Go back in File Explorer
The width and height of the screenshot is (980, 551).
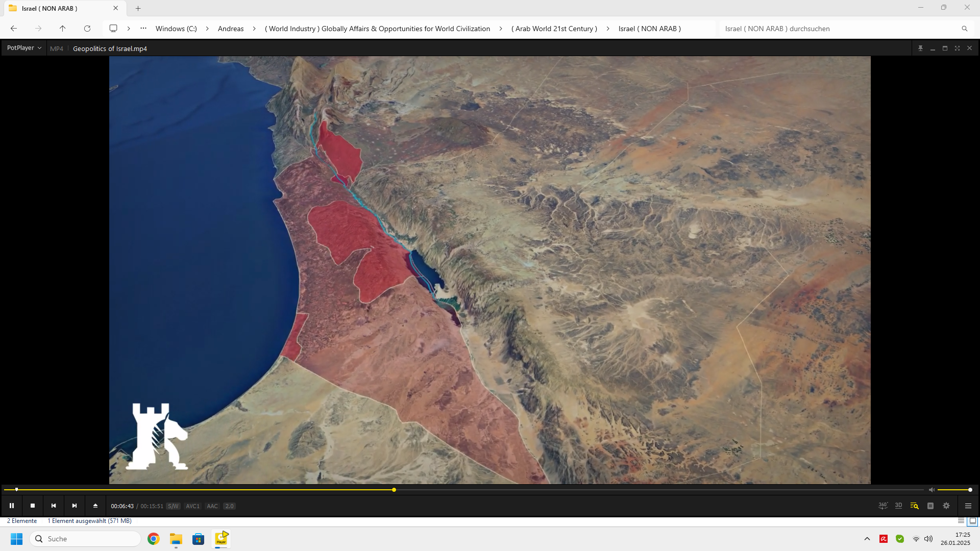[x=14, y=29]
